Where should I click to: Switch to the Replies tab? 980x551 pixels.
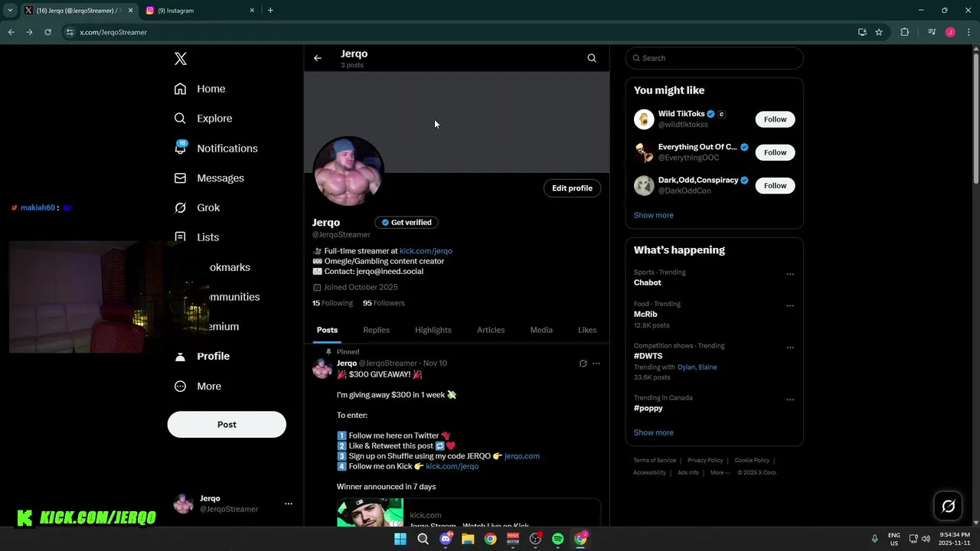click(x=377, y=330)
